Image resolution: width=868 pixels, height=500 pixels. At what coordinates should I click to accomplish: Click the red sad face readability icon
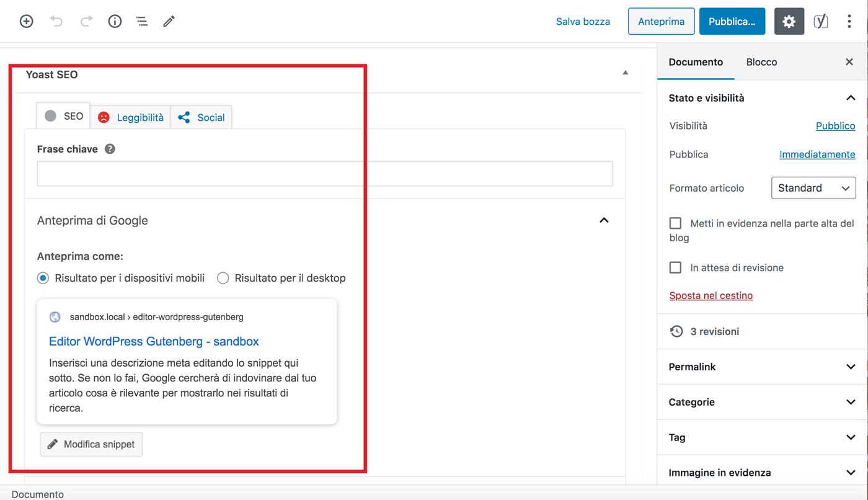(104, 117)
